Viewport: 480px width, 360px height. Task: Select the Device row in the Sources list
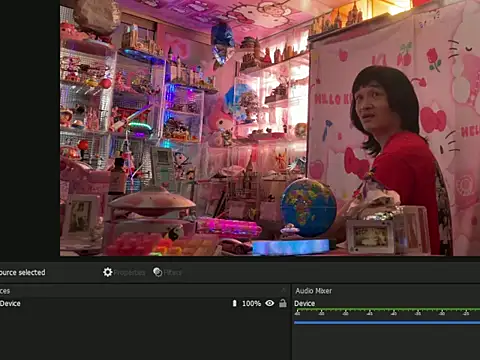coord(144,303)
